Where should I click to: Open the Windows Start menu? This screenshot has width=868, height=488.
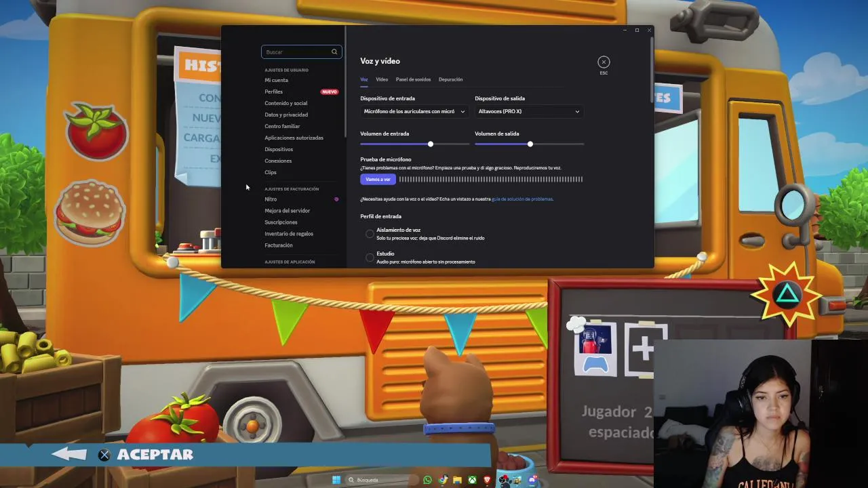[336, 480]
